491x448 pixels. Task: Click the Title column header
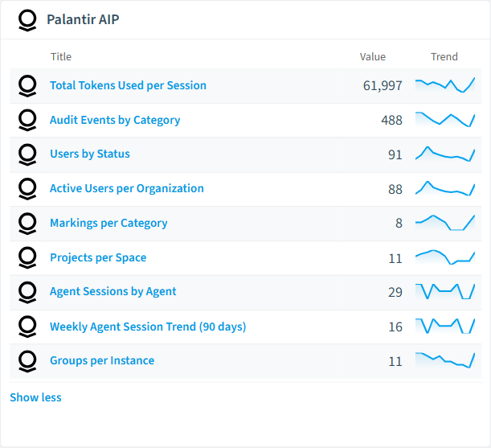pos(61,57)
